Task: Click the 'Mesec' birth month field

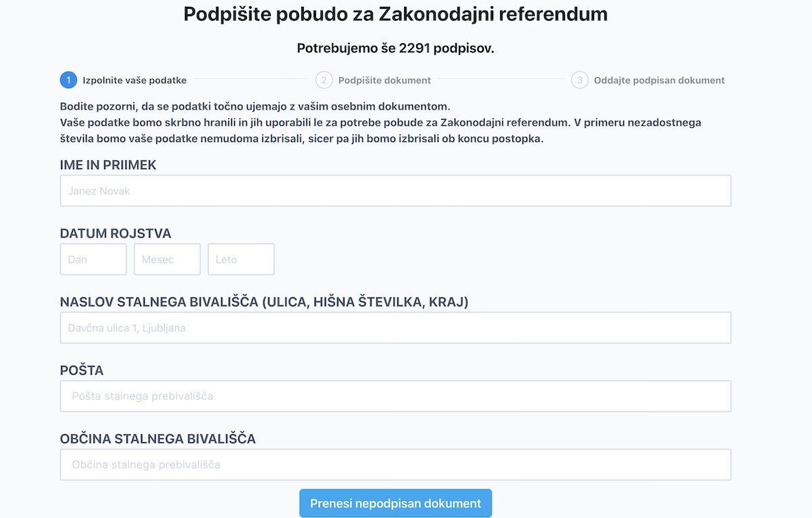Action: 167,260
